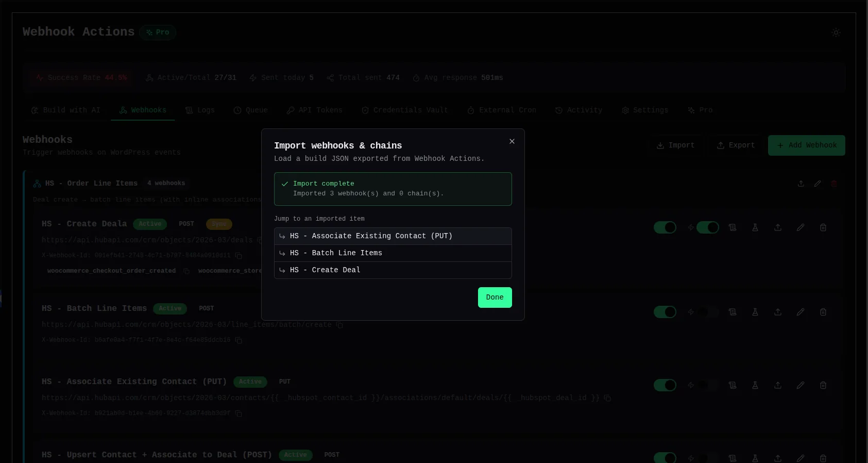This screenshot has height=463, width=868.
Task: Copy the Associate Existing Contact (PUT) URL
Action: 607,398
